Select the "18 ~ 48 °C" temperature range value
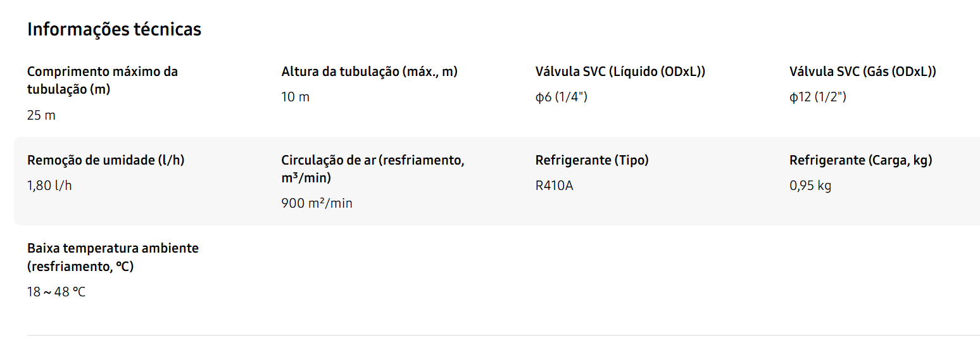Screen dimensions: 980x340 click(56, 292)
